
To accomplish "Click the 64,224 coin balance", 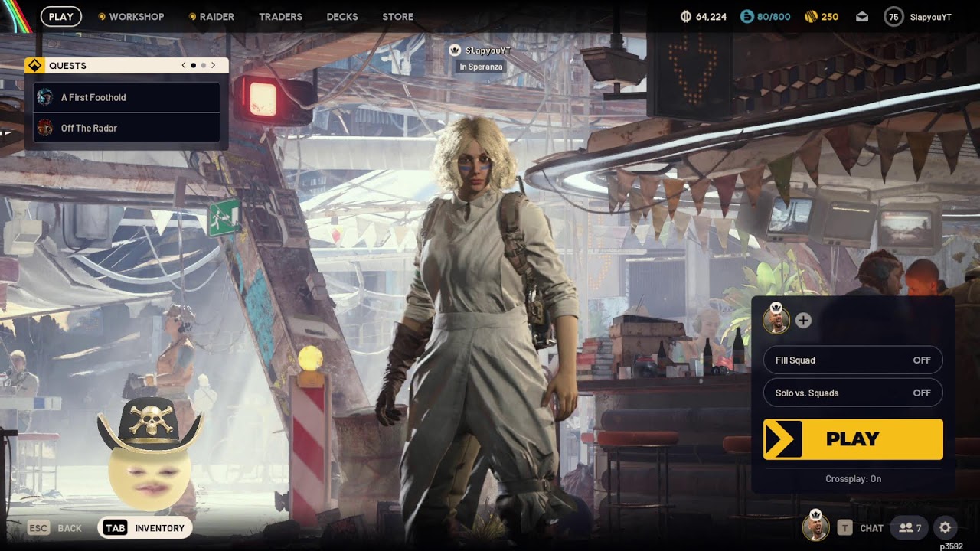I will coord(711,17).
